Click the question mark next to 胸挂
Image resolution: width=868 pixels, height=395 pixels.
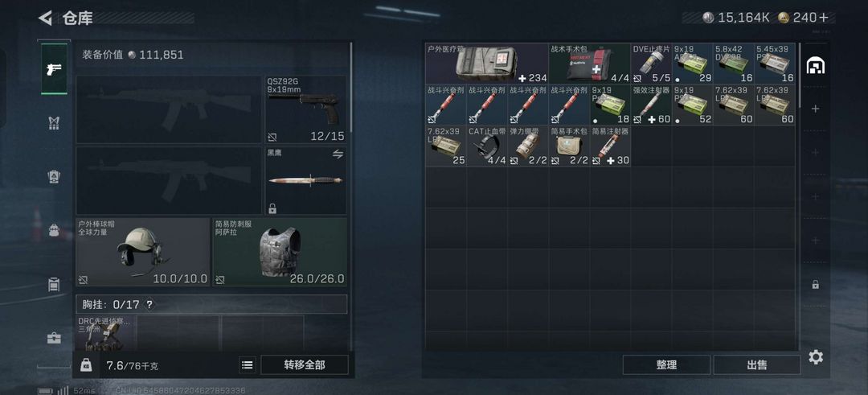coord(149,305)
